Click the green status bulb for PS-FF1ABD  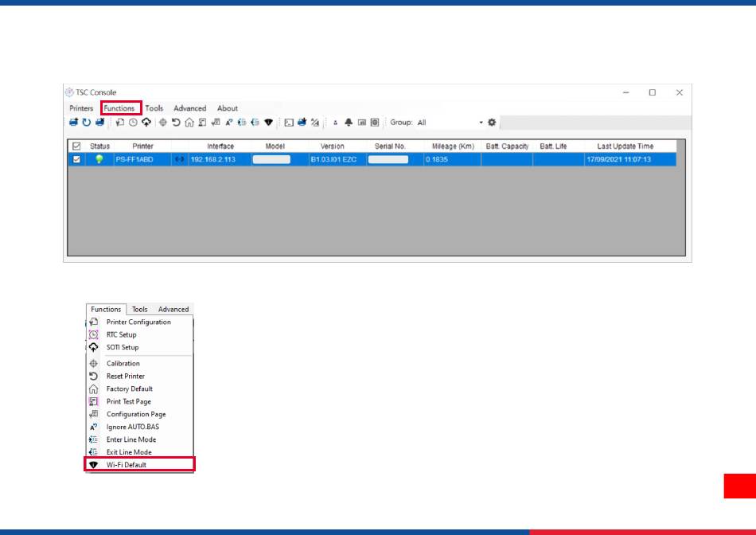point(99,159)
